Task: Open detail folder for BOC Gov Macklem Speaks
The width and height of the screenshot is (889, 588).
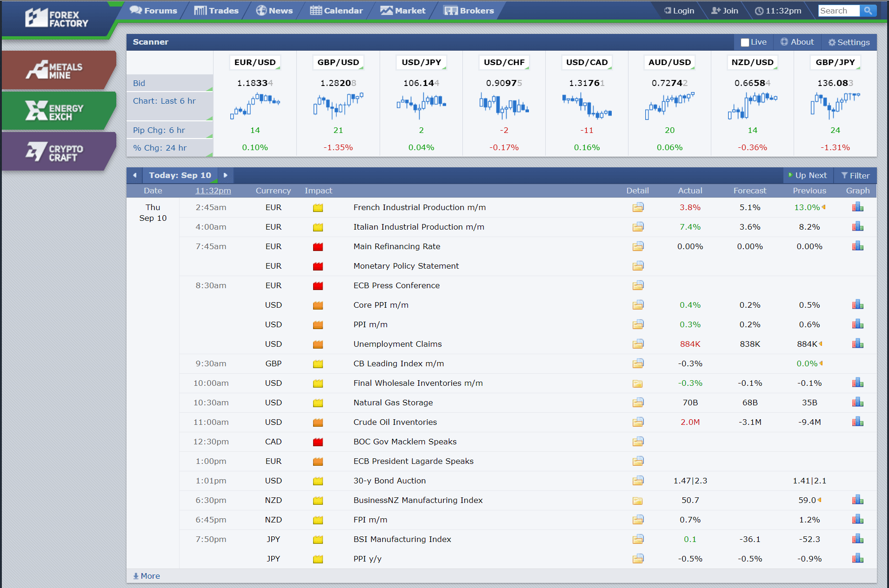Action: point(638,442)
